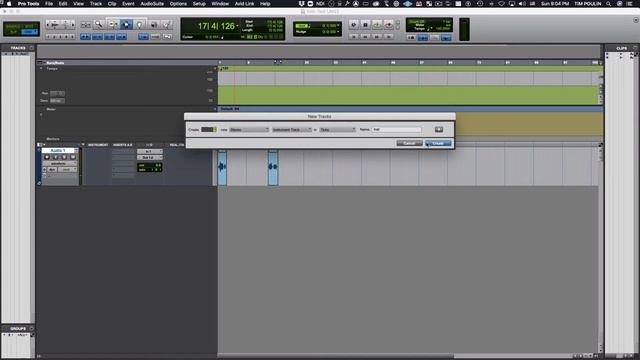The image size is (640, 360).
Task: Choose the Selector tool
Action: [126, 25]
